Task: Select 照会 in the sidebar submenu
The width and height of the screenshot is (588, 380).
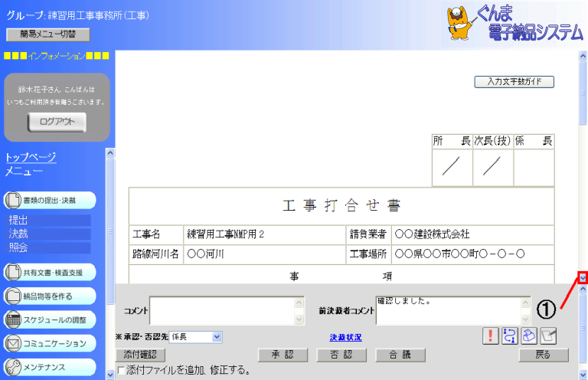Action: click(47, 247)
